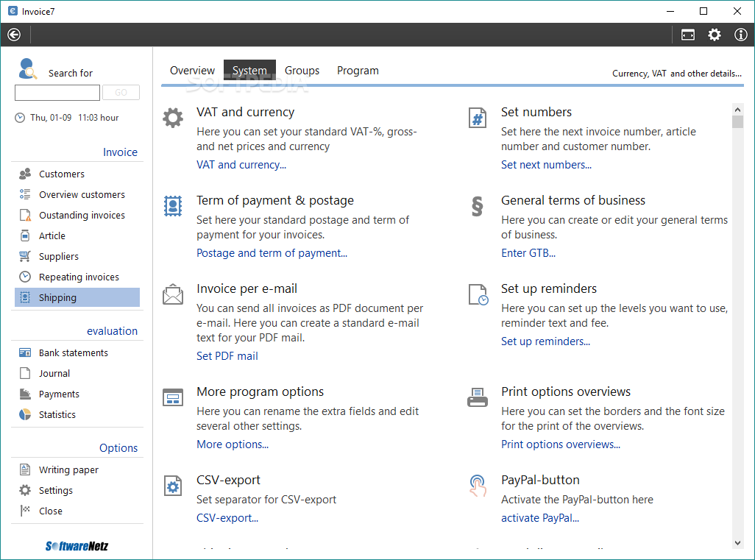Click the Set up reminders... link

pos(545,341)
